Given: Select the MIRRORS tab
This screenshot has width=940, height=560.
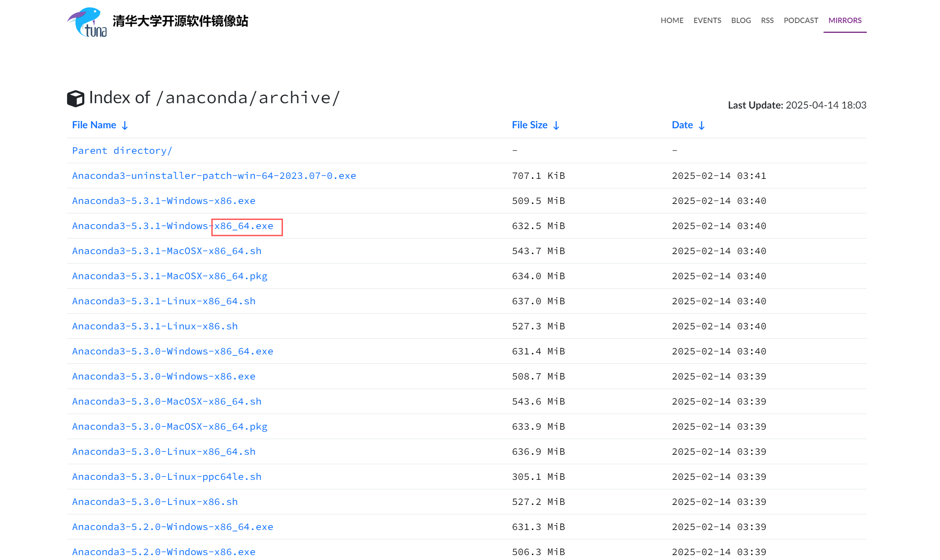Looking at the screenshot, I should coord(845,20).
